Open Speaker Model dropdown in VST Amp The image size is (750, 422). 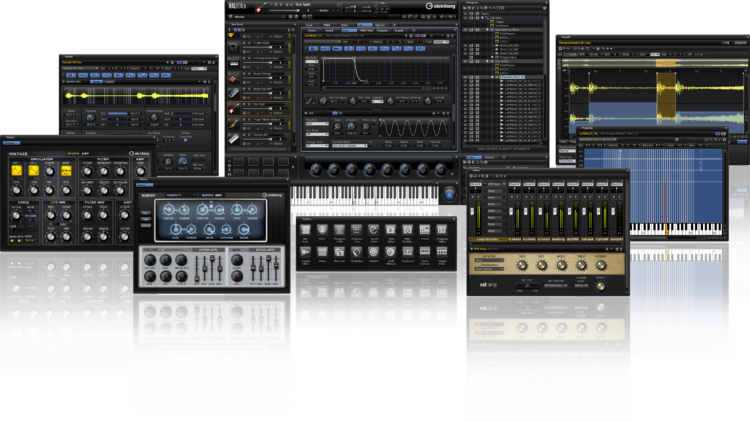pyautogui.click(x=490, y=269)
